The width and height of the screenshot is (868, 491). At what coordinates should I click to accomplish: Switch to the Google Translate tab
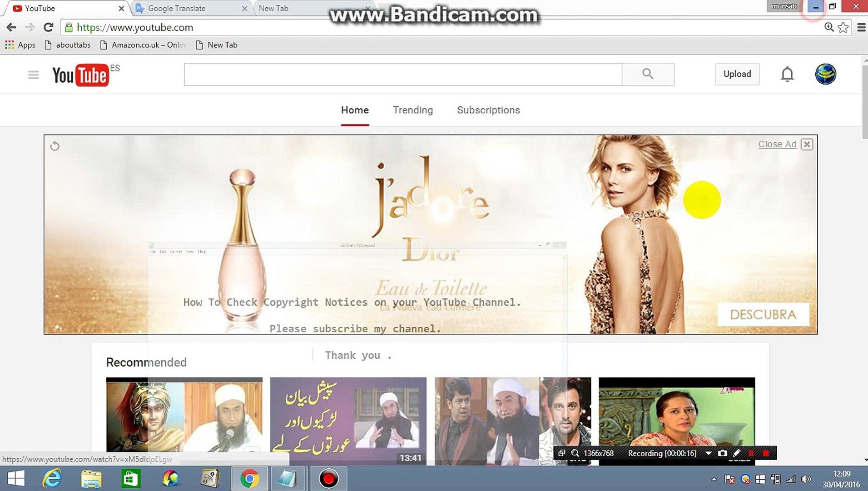click(x=191, y=8)
